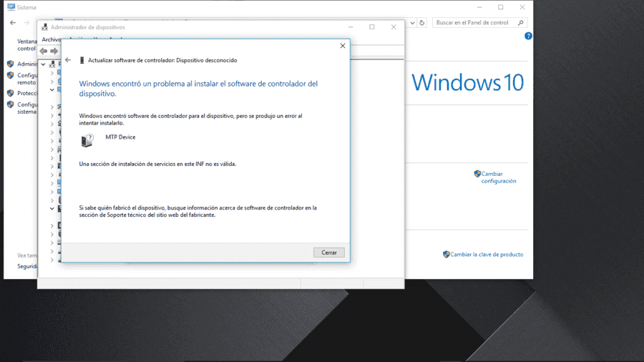Maximize the Sistema window
Screen dimensions: 644x362
coord(501,7)
